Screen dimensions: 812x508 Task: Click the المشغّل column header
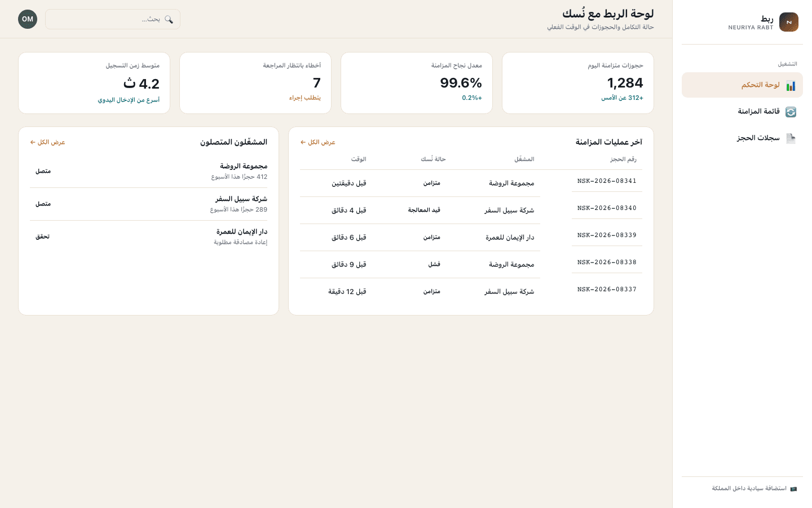coord(524,159)
